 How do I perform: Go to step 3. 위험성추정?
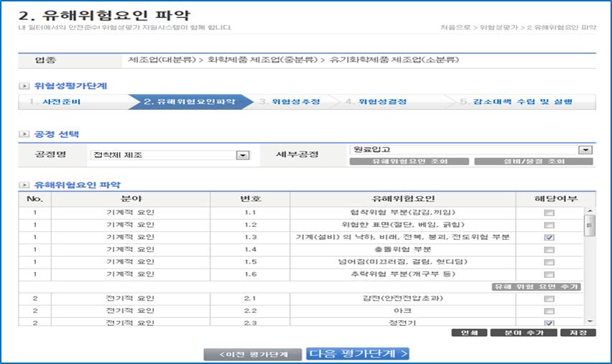click(x=289, y=102)
